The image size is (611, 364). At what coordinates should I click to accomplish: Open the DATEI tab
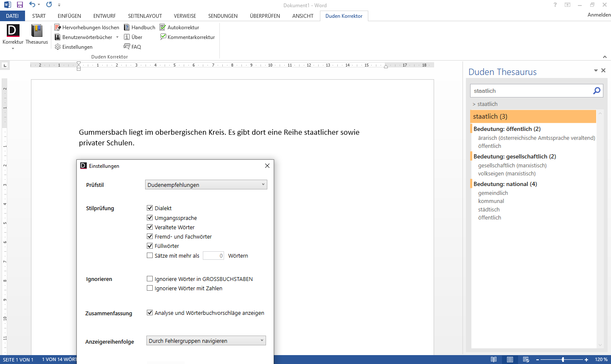(x=12, y=16)
